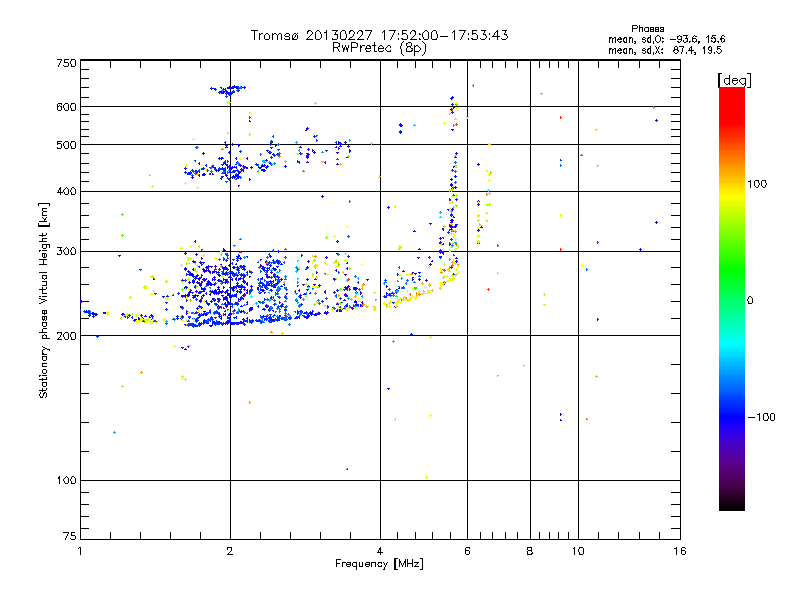Click the x-axis '6' tick label
This screenshot has height=600, width=800.
pos(467,551)
